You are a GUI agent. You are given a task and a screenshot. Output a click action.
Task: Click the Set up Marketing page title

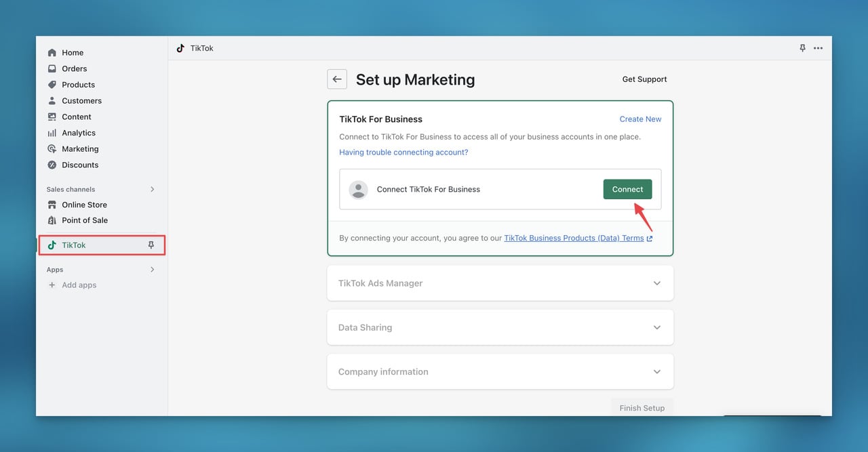point(415,79)
